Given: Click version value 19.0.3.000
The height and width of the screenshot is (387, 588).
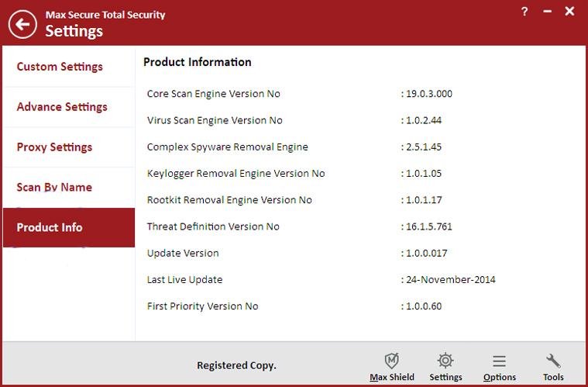Looking at the screenshot, I should click(429, 94).
